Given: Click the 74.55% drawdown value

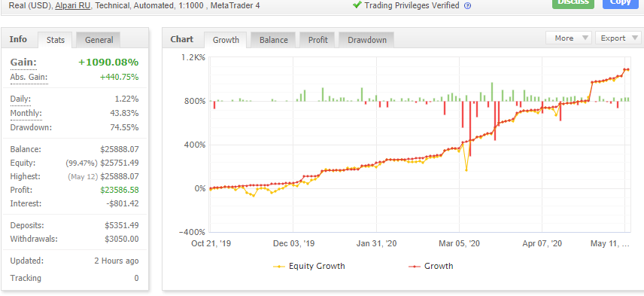Looking at the screenshot, I should (x=124, y=127).
